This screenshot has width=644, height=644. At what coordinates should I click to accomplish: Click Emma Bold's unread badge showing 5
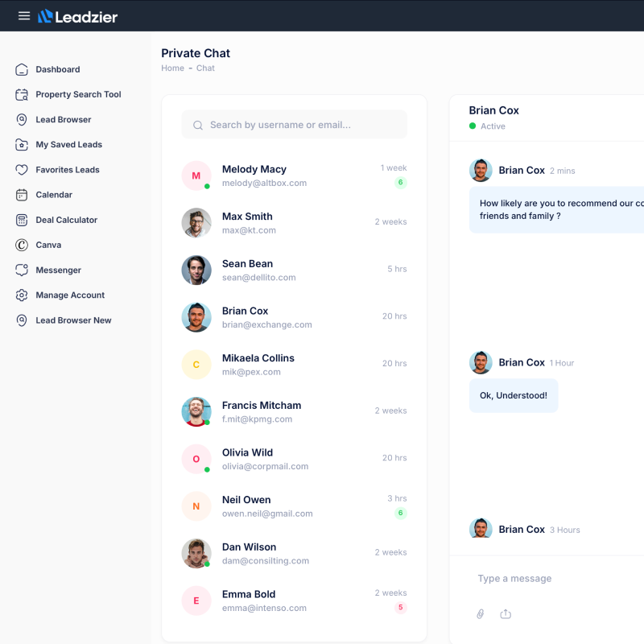400,608
